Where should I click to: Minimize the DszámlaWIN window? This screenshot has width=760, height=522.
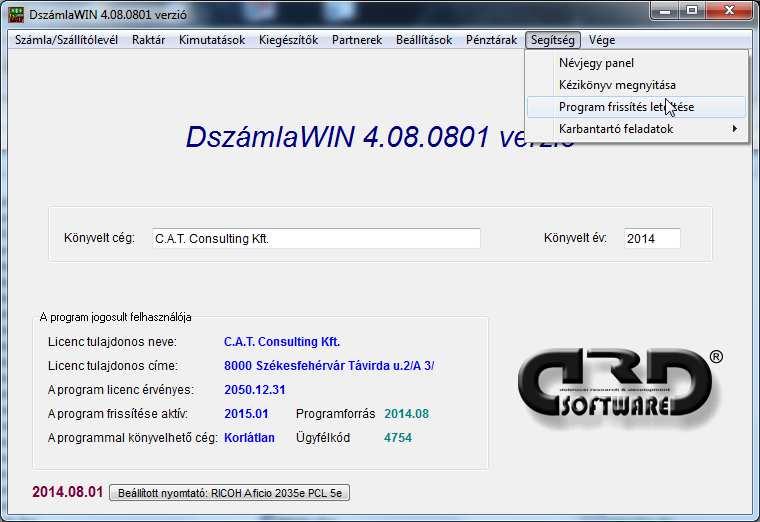click(665, 11)
